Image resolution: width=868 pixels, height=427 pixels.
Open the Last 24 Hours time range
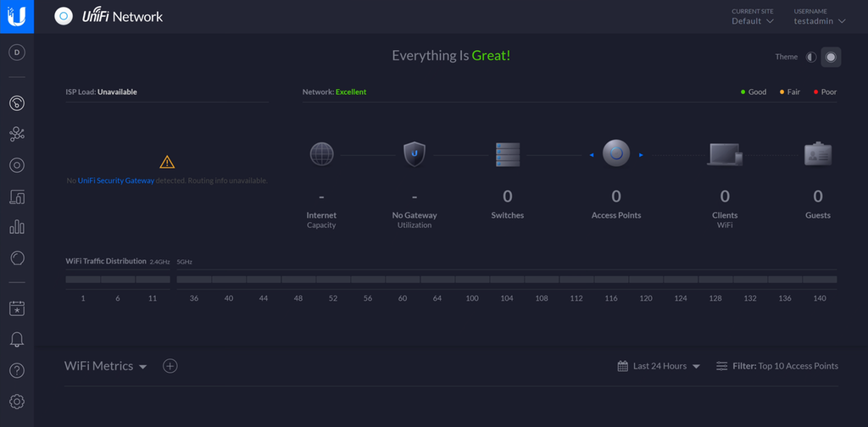point(666,366)
